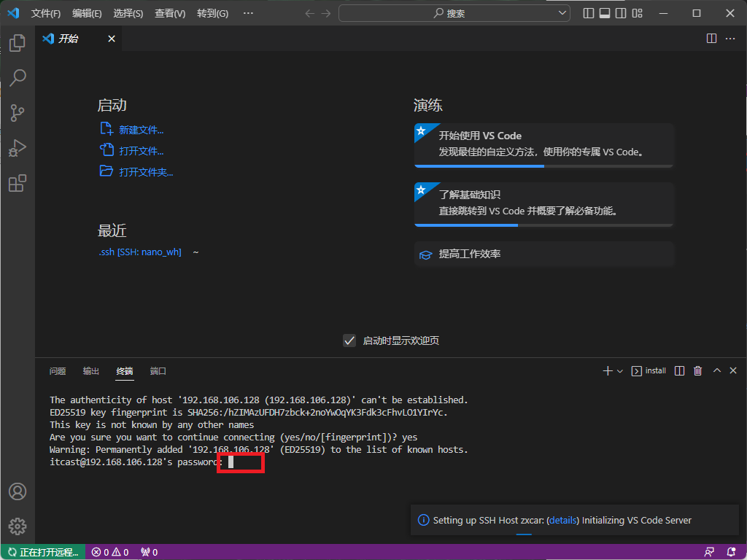Open the Explorer view in activity bar
This screenshot has height=560, width=747.
pyautogui.click(x=18, y=43)
